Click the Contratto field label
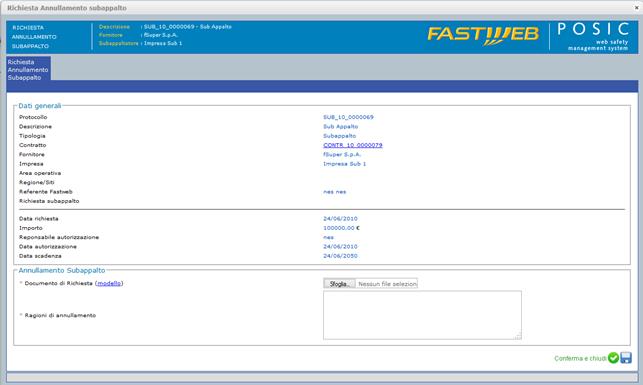The width and height of the screenshot is (643, 385). click(x=32, y=145)
